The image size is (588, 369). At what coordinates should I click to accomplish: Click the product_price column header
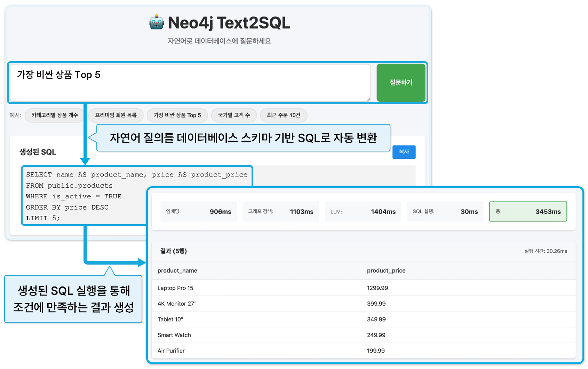386,270
